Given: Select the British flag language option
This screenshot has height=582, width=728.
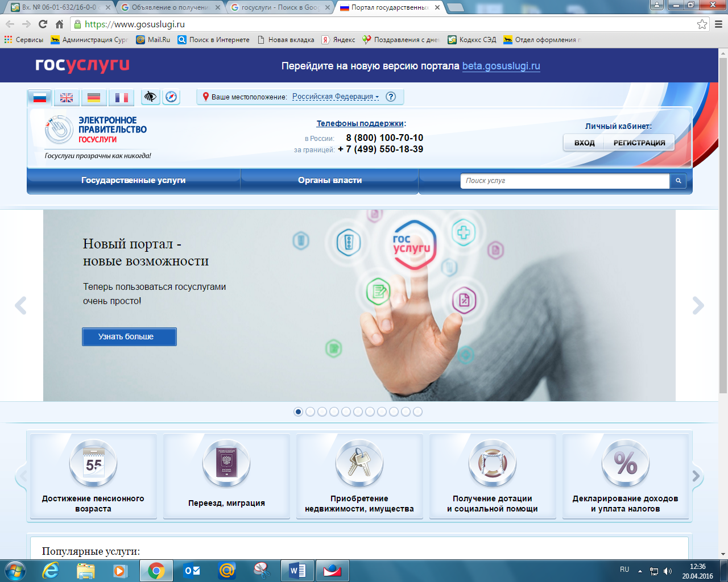Looking at the screenshot, I should pyautogui.click(x=67, y=97).
